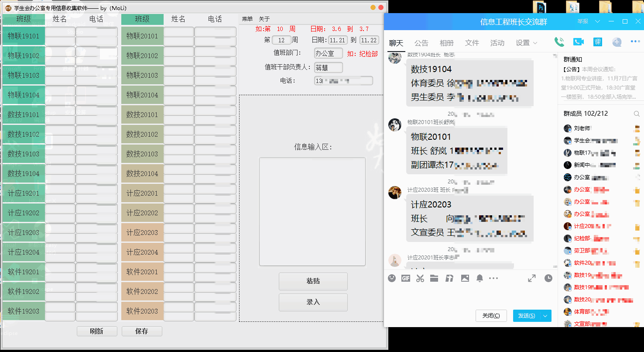Screen dimensions: 644x352
Task: Open the more options ellipsis in chat toolbar
Action: click(493, 278)
